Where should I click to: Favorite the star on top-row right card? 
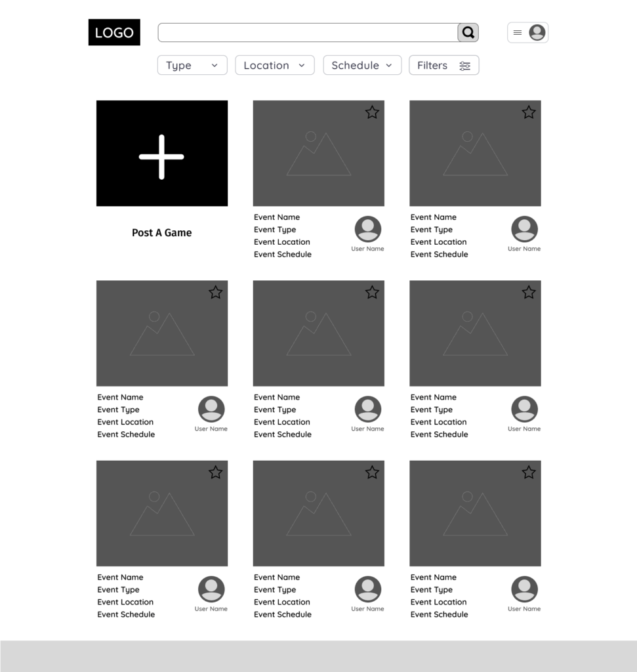529,112
